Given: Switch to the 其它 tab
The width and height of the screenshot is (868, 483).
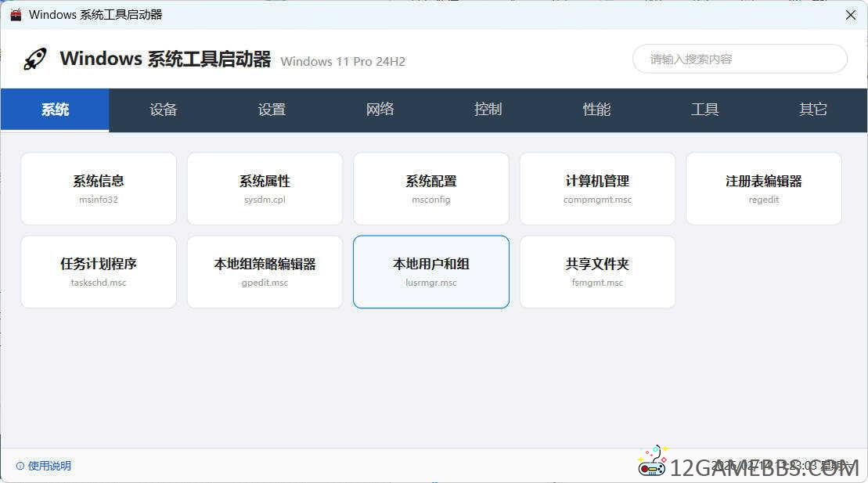Looking at the screenshot, I should (x=813, y=110).
